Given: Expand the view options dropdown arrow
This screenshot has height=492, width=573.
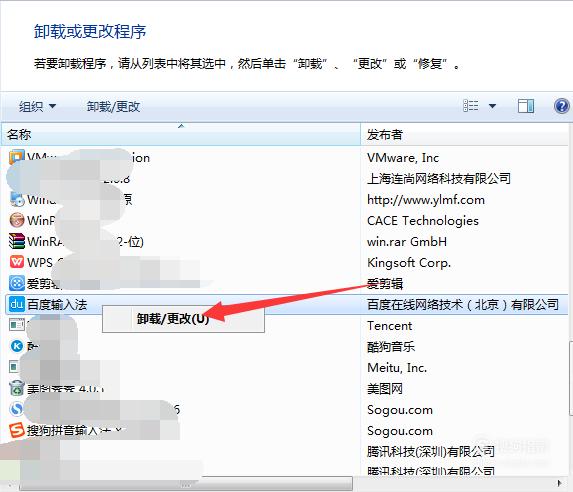Looking at the screenshot, I should click(492, 106).
